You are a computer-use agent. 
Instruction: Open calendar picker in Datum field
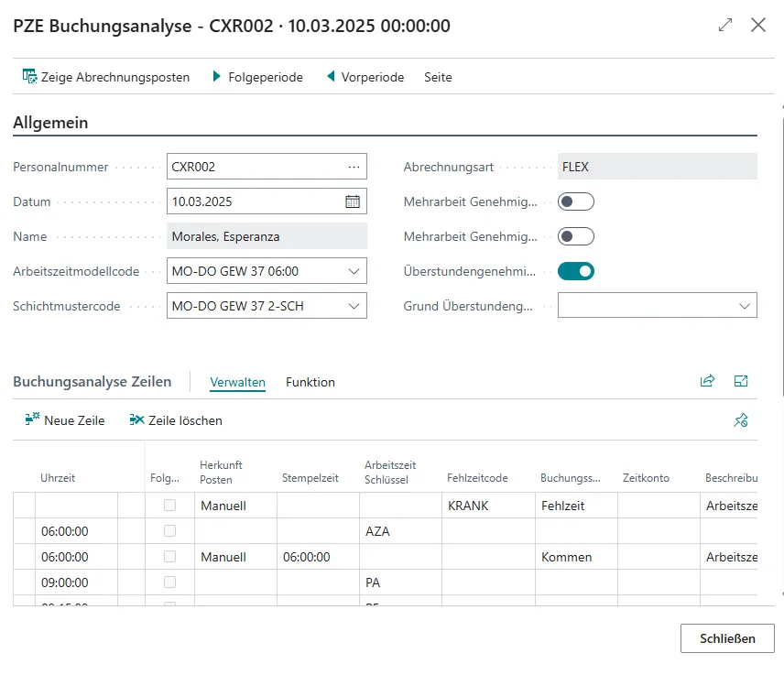click(353, 201)
